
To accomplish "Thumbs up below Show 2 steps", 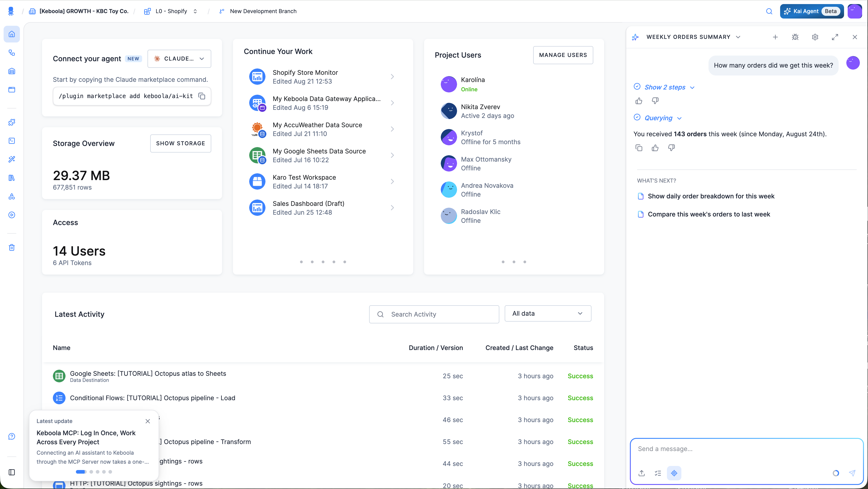I will click(639, 101).
